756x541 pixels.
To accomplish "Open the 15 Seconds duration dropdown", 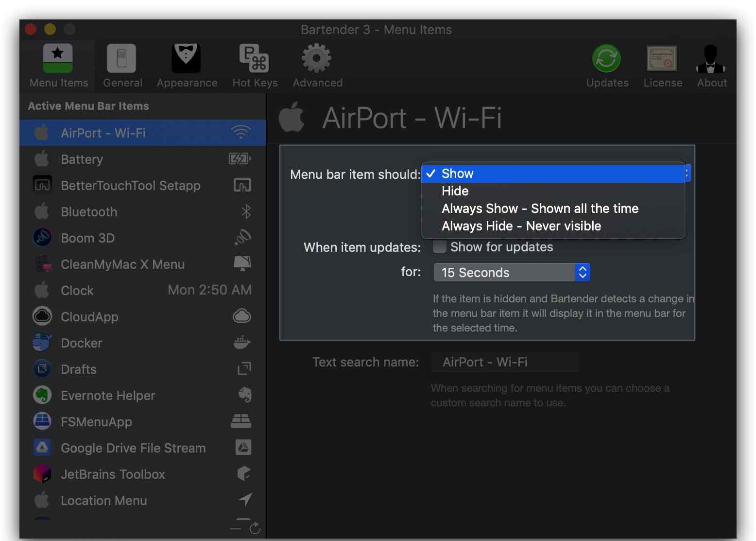I will tap(512, 272).
